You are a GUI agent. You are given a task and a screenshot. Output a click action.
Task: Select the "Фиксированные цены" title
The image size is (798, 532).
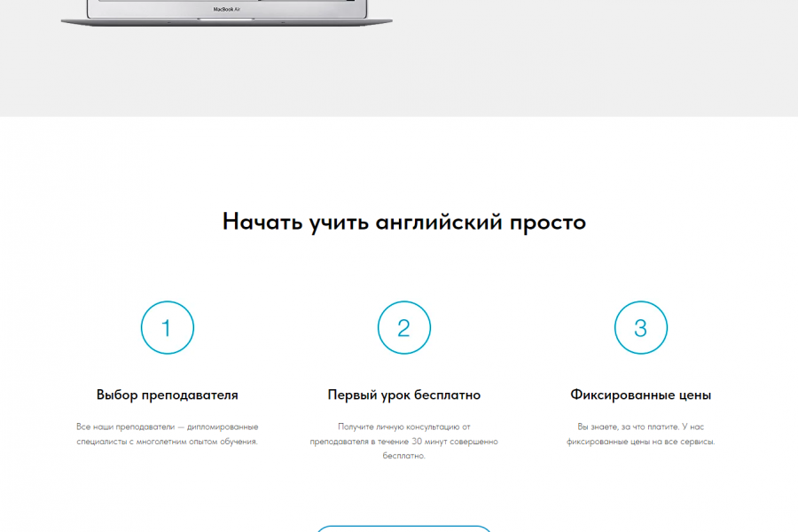coord(641,395)
